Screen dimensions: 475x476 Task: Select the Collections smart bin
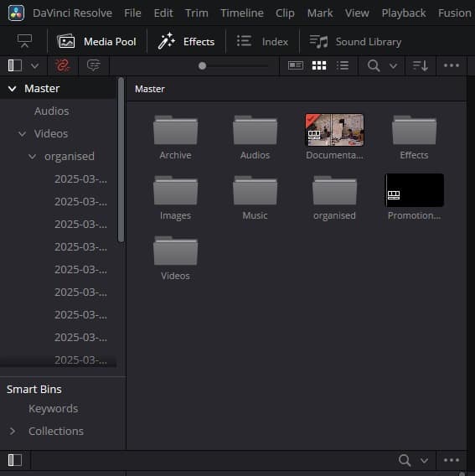coord(56,431)
